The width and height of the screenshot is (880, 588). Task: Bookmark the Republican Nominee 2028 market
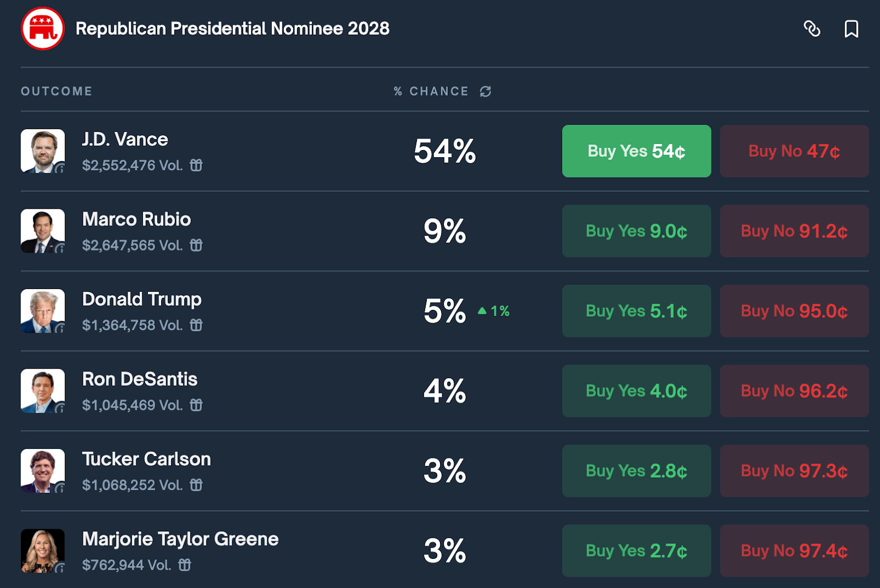(851, 29)
